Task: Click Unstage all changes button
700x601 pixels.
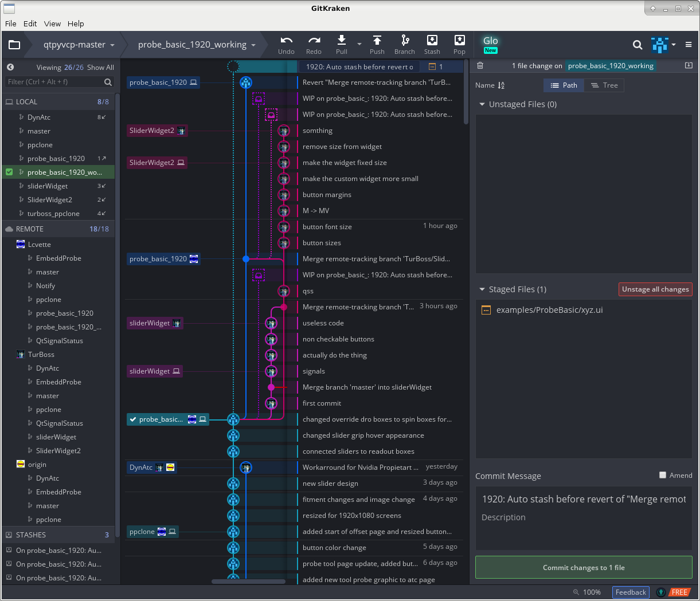Action: pos(655,289)
